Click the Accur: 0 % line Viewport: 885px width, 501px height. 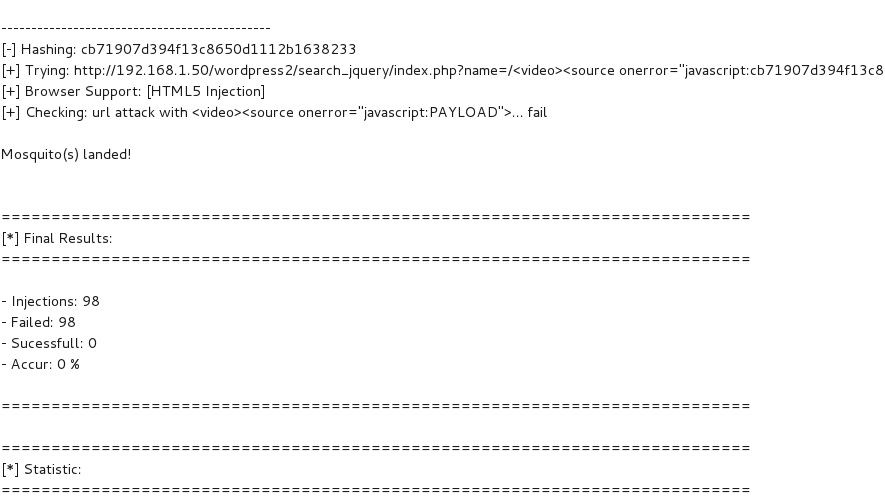(41, 364)
